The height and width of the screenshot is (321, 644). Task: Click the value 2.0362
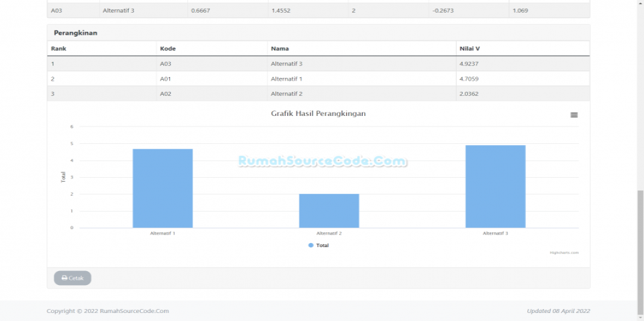[x=469, y=94]
